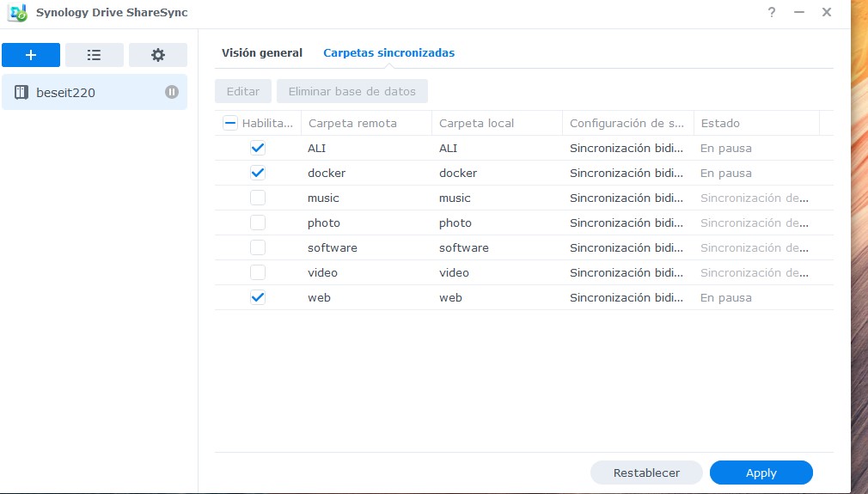
Task: Click the Estado column header
Action: (x=720, y=123)
